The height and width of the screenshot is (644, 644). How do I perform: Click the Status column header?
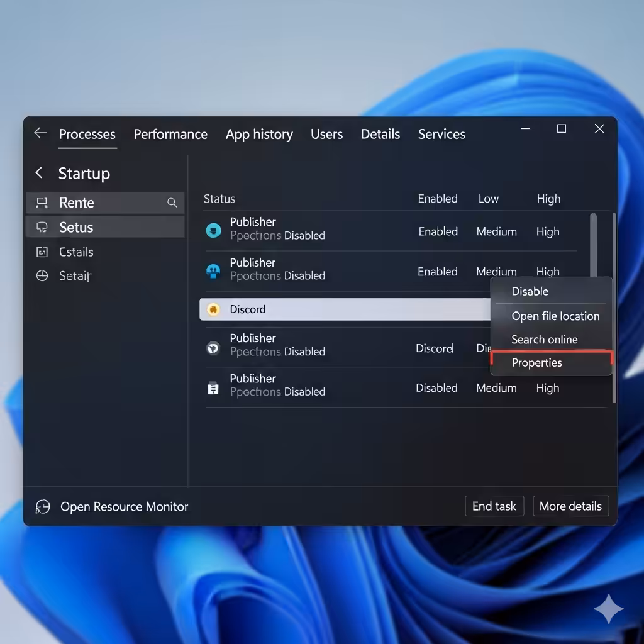pos(219,199)
